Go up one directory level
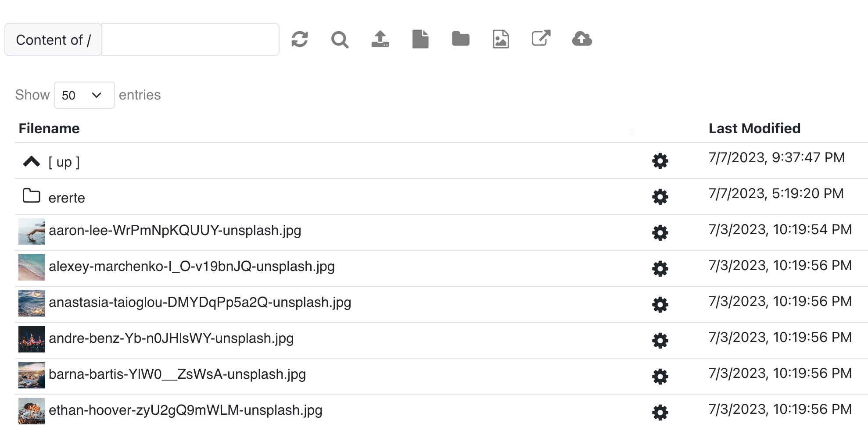This screenshot has height=427, width=868. (64, 162)
